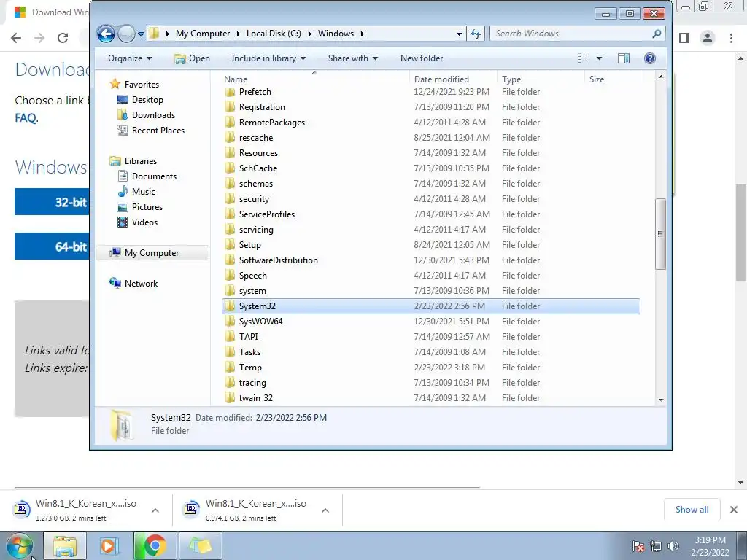The height and width of the screenshot is (560, 747).
Task: Toggle Chrome side panel icon
Action: point(684,38)
